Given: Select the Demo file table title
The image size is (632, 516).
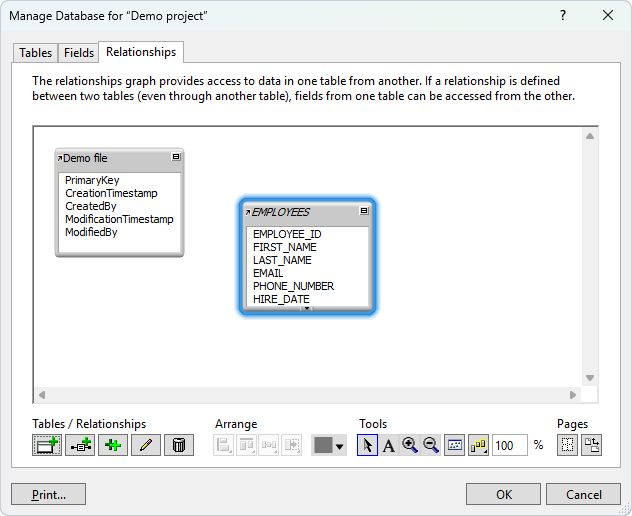Looking at the screenshot, I should [x=85, y=158].
